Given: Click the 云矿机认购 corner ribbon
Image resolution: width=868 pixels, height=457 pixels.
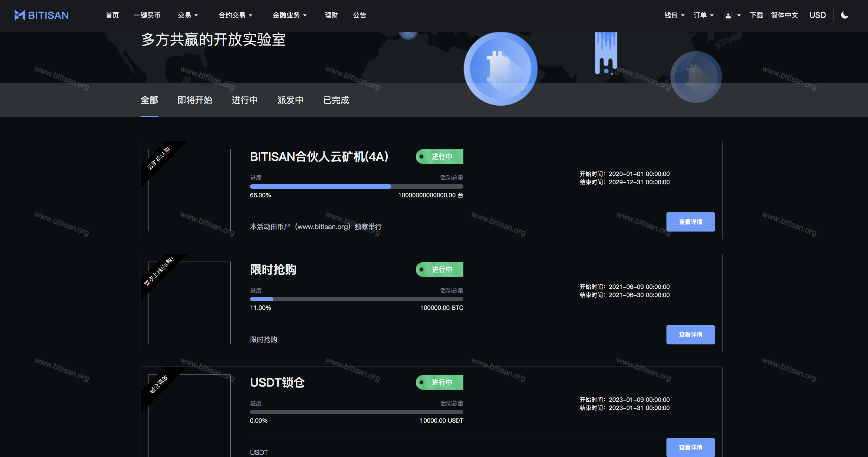Looking at the screenshot, I should (159, 158).
